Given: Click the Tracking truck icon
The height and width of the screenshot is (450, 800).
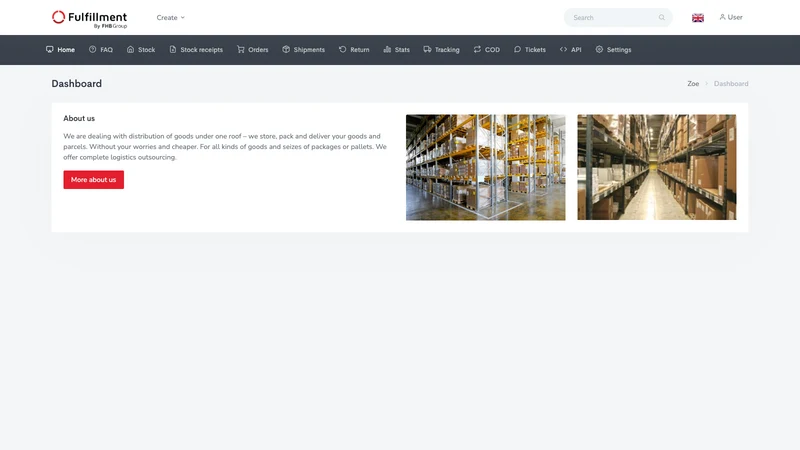Looking at the screenshot, I should pyautogui.click(x=428, y=49).
